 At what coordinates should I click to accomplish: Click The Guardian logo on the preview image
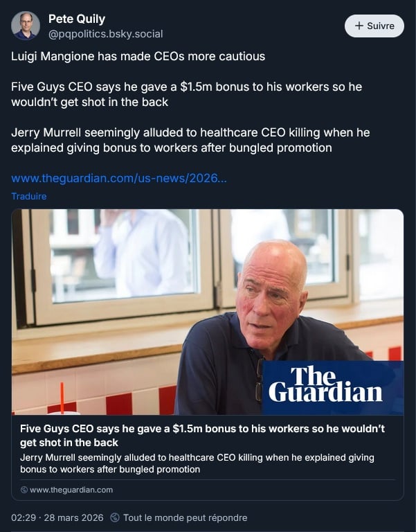click(x=325, y=384)
